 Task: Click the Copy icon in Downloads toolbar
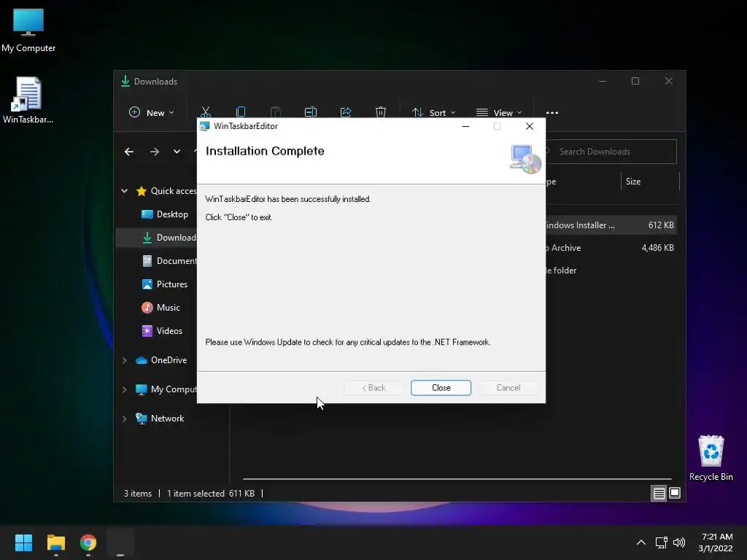241,112
